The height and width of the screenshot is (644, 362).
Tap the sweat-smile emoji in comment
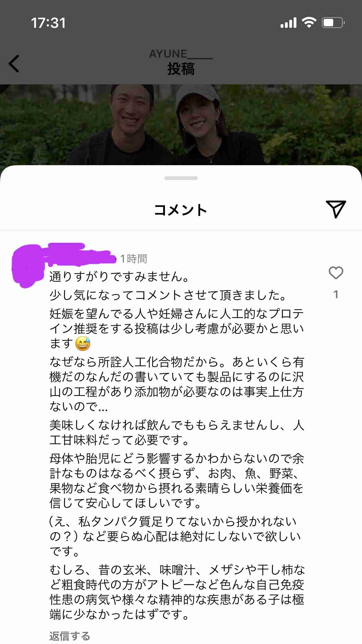coord(83,343)
